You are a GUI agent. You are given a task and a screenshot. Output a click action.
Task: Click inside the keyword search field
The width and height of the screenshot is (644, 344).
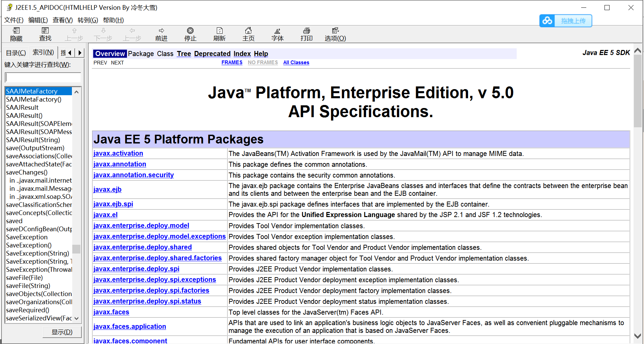pos(43,77)
